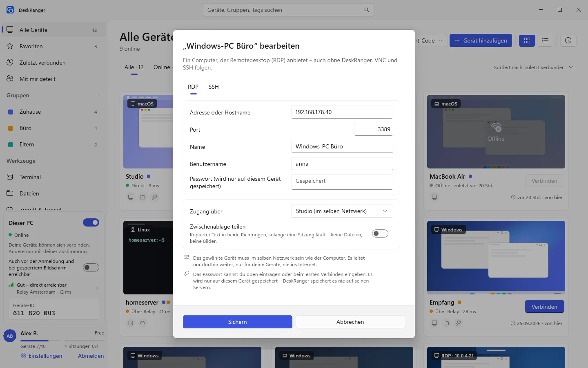Select Alle · 12 filter tab

pos(134,67)
